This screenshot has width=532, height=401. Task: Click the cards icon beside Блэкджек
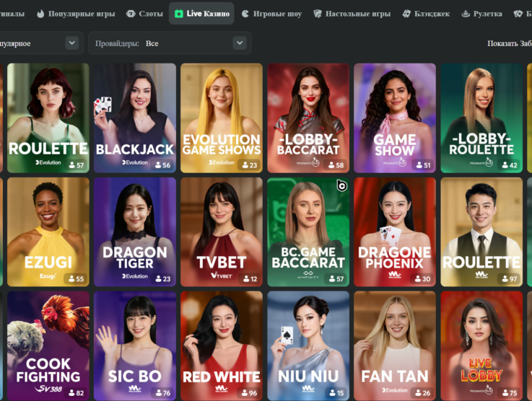[406, 14]
